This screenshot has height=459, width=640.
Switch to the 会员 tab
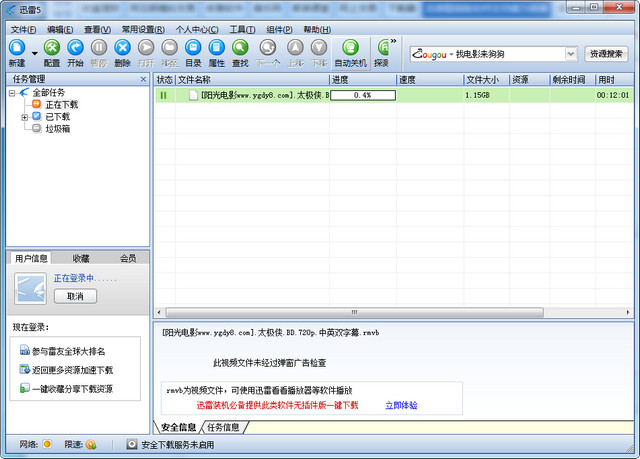tap(128, 258)
